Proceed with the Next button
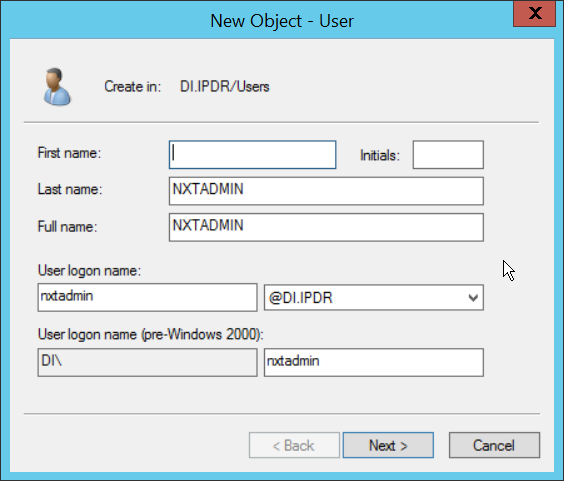Viewport: 564px width, 481px height. tap(388, 445)
